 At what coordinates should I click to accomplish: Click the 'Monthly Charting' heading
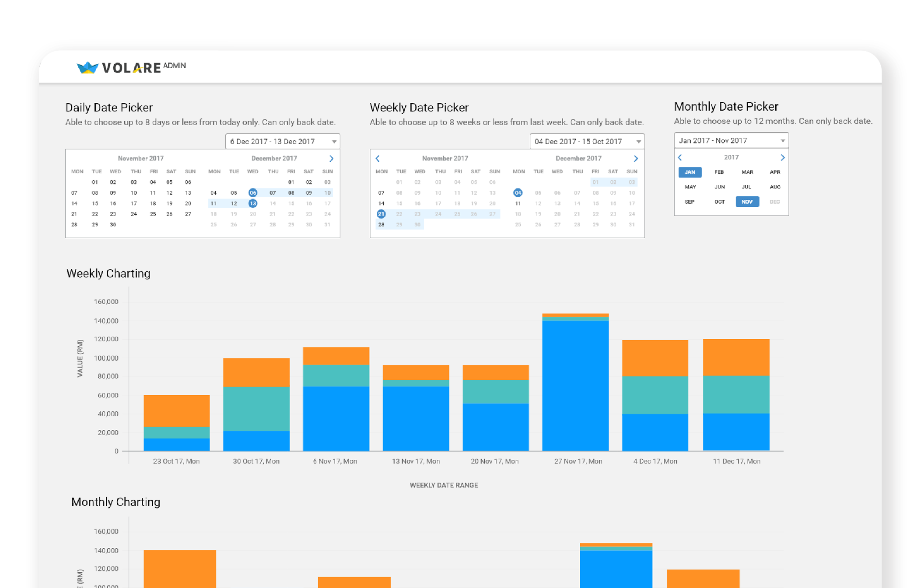coord(116,502)
